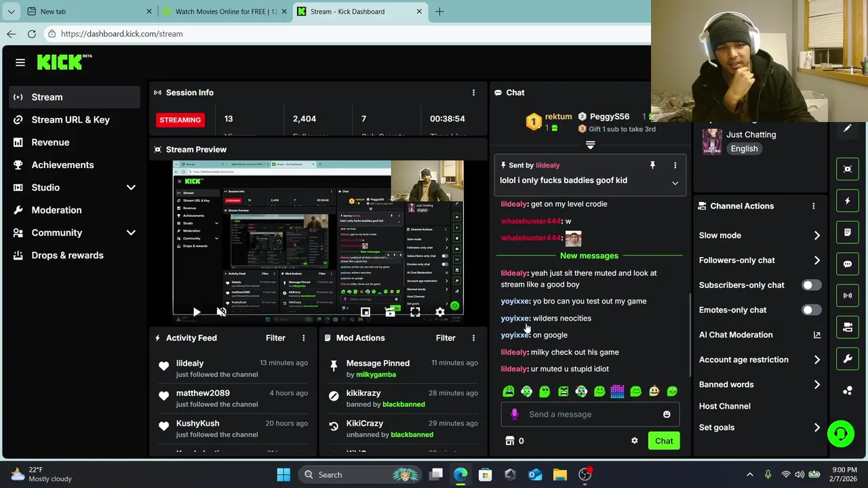
Task: Open emoji picker in message box
Action: 667,414
